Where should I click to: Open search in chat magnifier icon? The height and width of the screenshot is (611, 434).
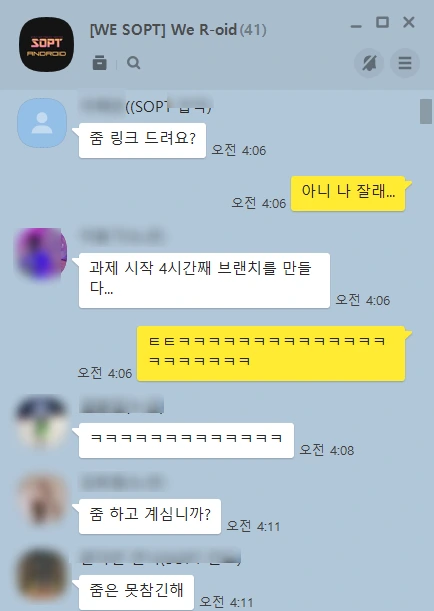[x=133, y=62]
